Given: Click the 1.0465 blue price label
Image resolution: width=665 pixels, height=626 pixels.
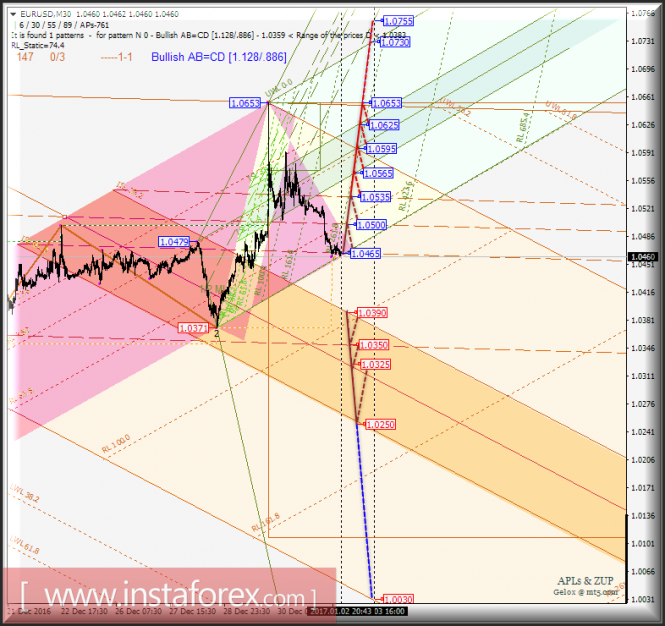Looking at the screenshot, I should 366,254.
